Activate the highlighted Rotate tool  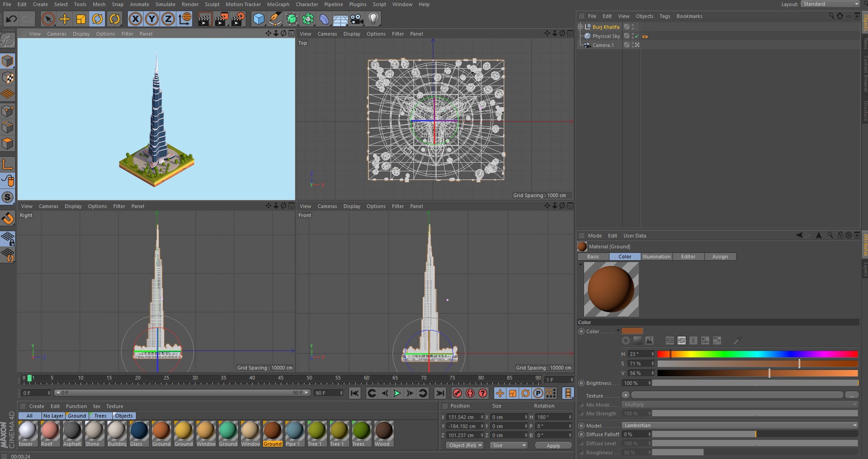(97, 19)
